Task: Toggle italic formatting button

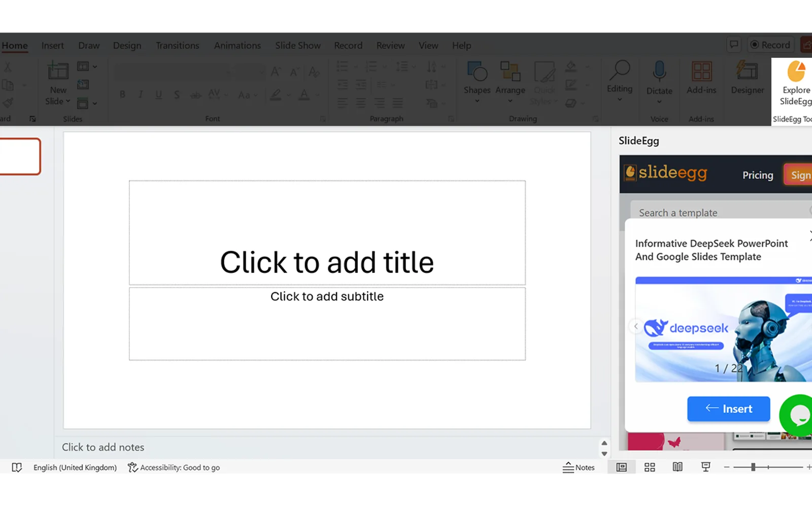Action: (x=141, y=94)
